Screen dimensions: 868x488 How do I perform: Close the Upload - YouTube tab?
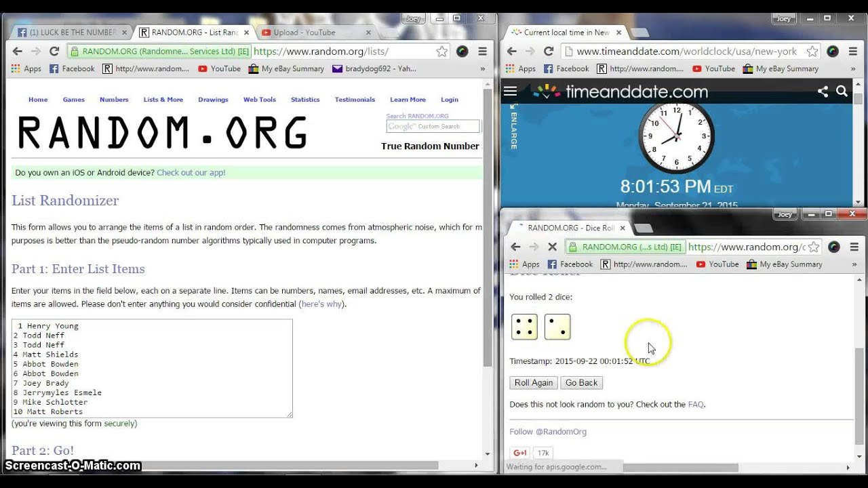pos(369,32)
